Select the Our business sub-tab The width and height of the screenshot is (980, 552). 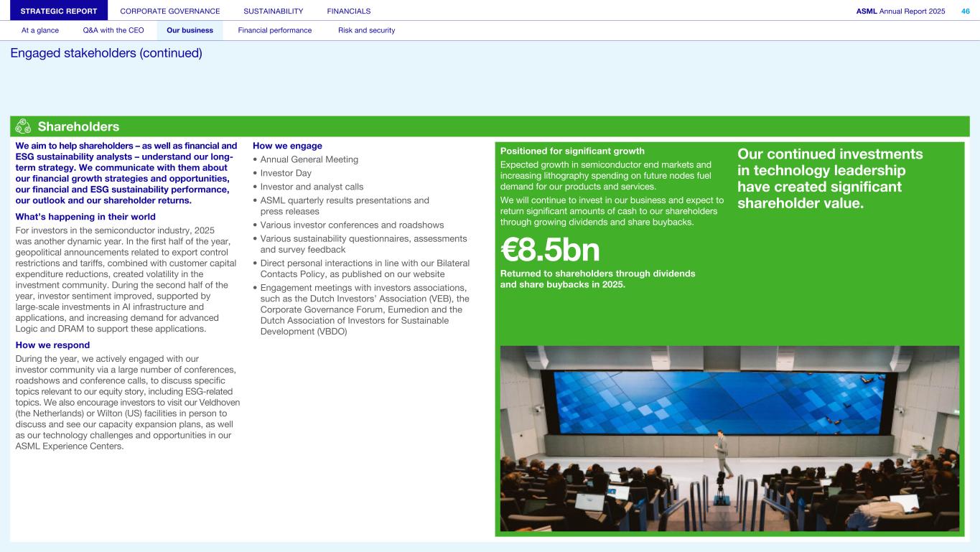pos(190,30)
